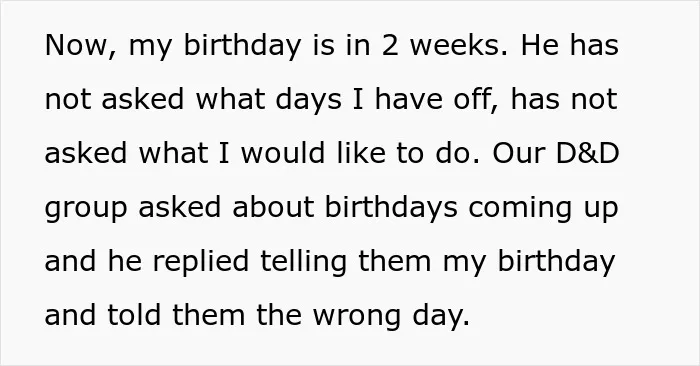The height and width of the screenshot is (366, 700).
Task: Click the word 'like' in third line
Action: coord(361,153)
